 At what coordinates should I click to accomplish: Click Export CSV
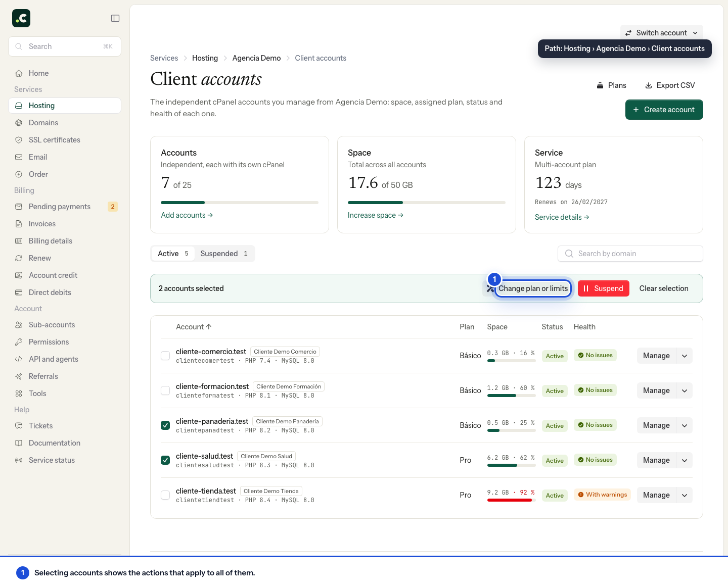coord(670,85)
